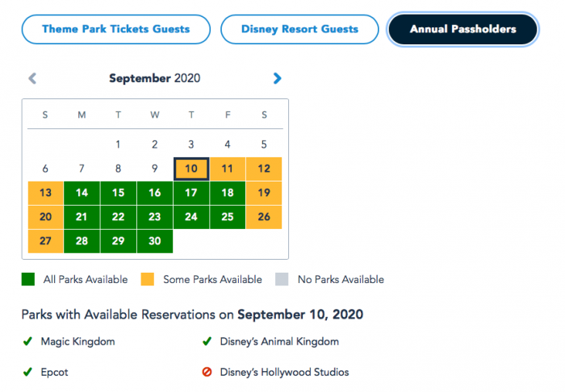565x392 pixels.
Task: Click yellow Some Parks Available swatch
Action: (148, 280)
